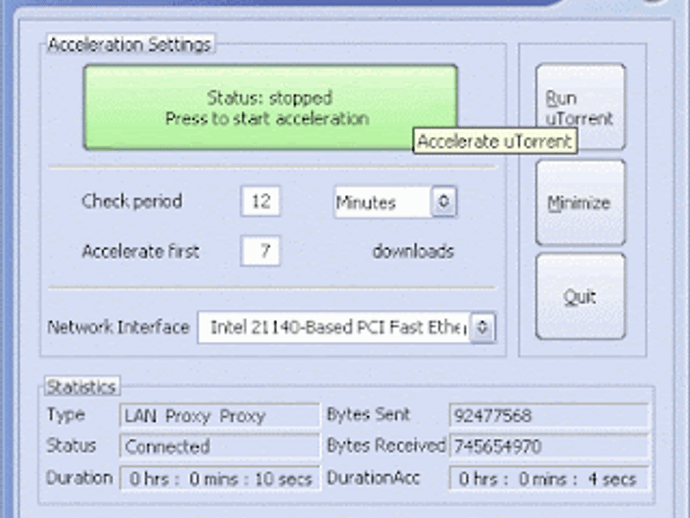Launch uTorrent with the Run uTorrent button
The height and width of the screenshot is (518, 690).
[580, 108]
